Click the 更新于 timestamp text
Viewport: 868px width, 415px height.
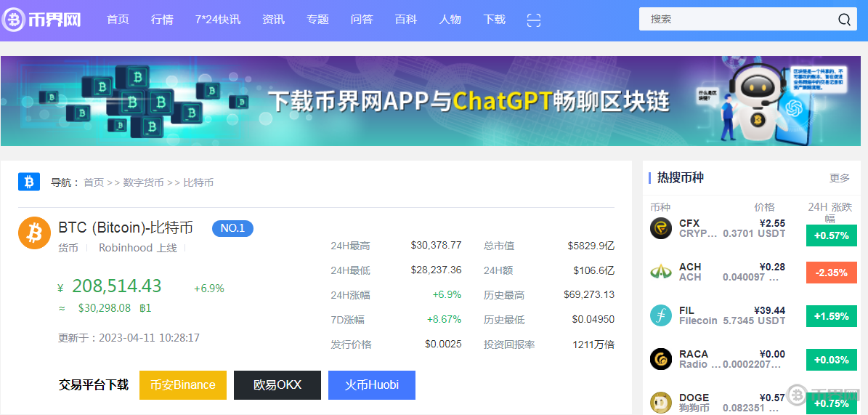click(x=129, y=337)
